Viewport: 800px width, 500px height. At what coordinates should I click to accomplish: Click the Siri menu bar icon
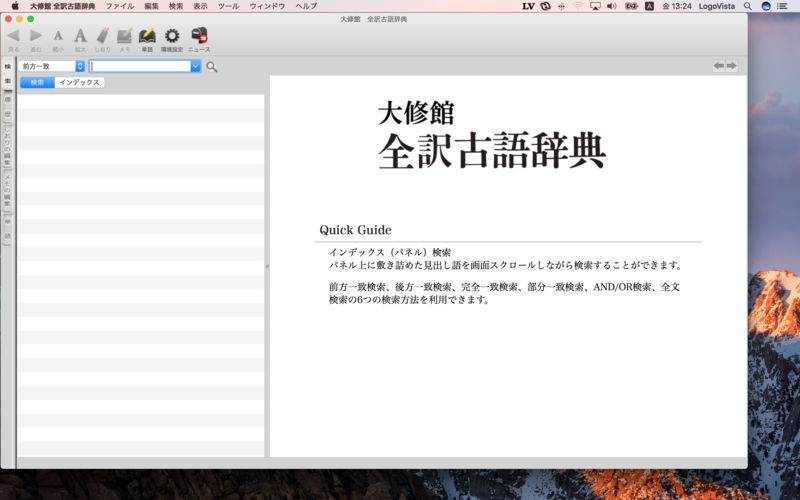pos(766,6)
